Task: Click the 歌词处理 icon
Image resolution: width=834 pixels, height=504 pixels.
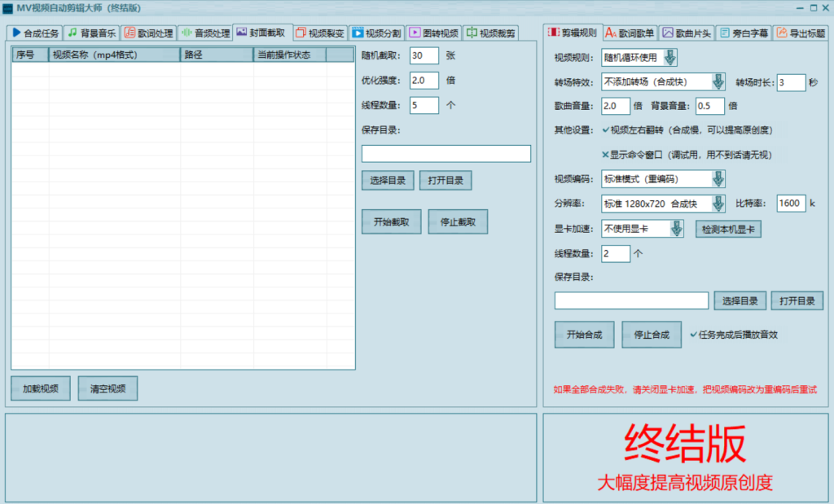Action: pyautogui.click(x=129, y=33)
